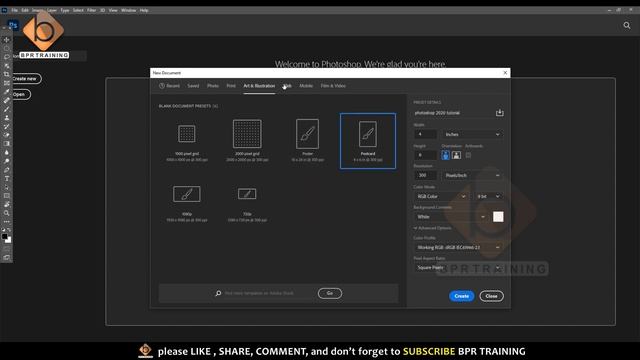Switch to the Saved tab
640x360 pixels.
(193, 86)
